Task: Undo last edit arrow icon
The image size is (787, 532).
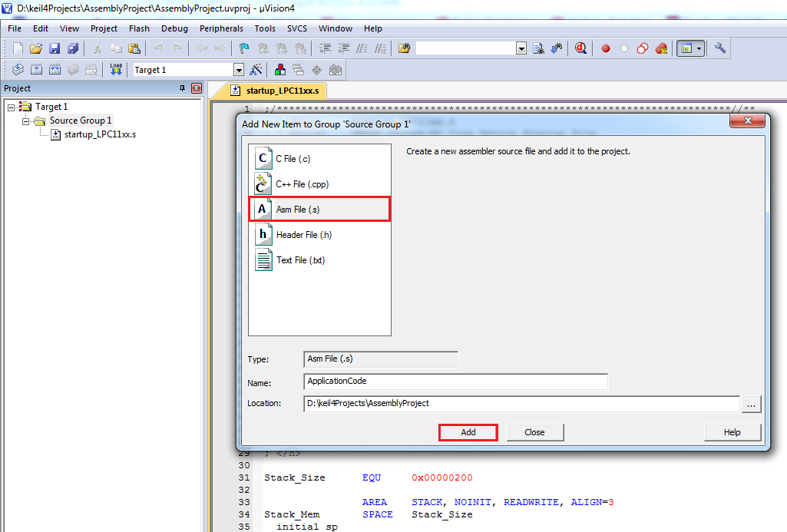Action: tap(159, 48)
